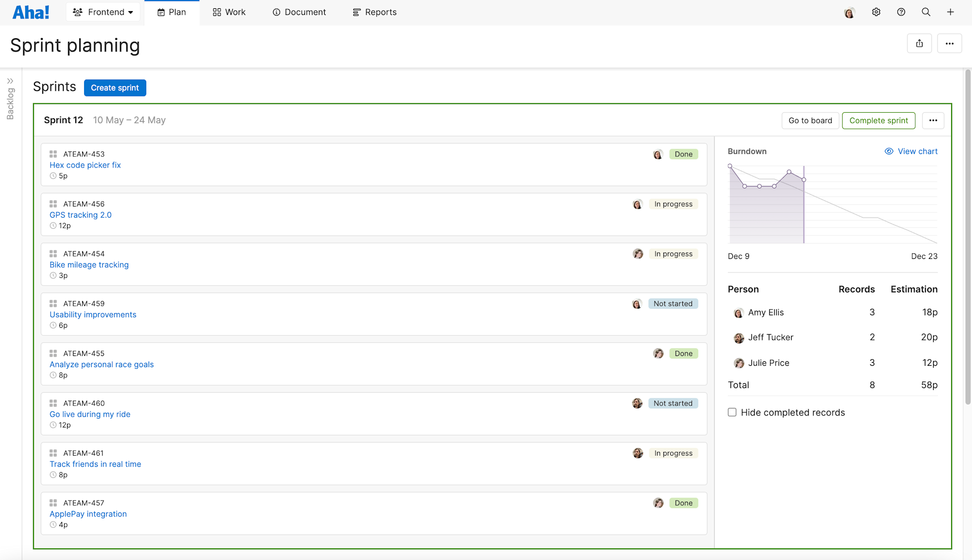Open the Frontend workspace dropdown
The height and width of the screenshot is (560, 972).
pyautogui.click(x=103, y=12)
